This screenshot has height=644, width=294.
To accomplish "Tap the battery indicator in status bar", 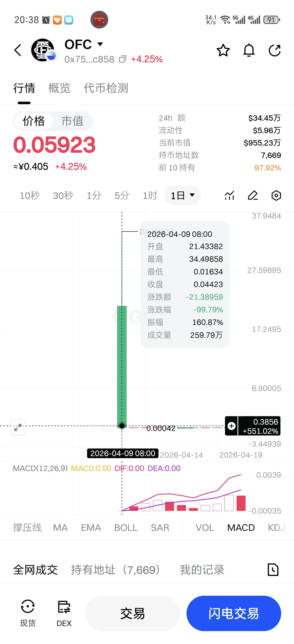I will pos(272,20).
